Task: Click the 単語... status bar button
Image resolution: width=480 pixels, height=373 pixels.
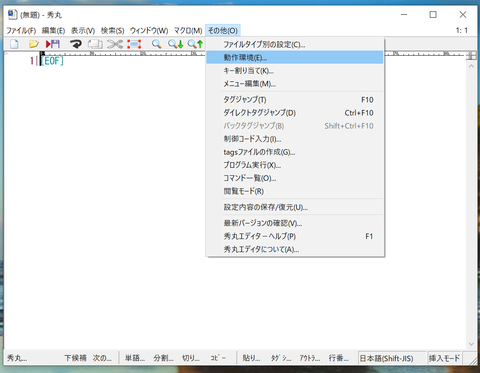Action: coord(135,358)
